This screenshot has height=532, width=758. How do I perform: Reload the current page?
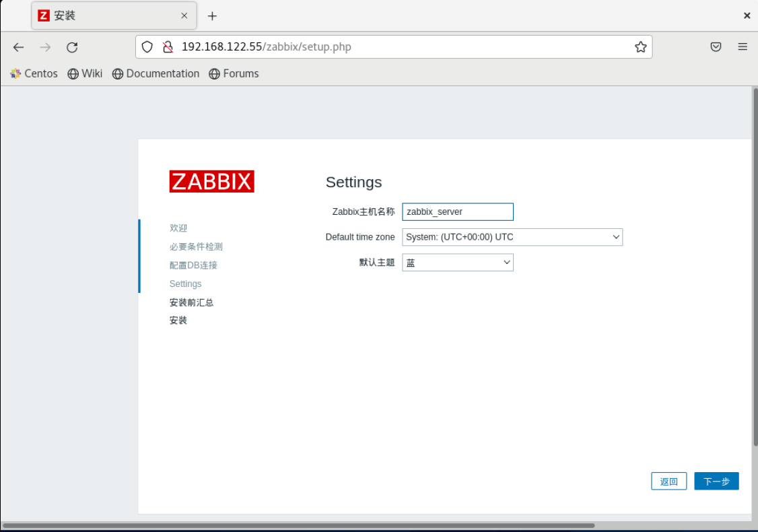coord(72,47)
